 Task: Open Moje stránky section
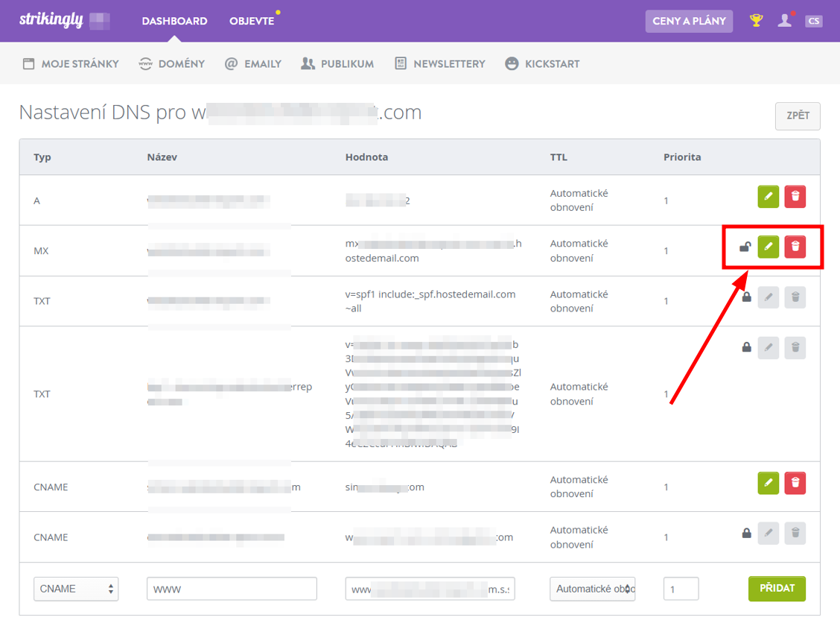coord(71,64)
